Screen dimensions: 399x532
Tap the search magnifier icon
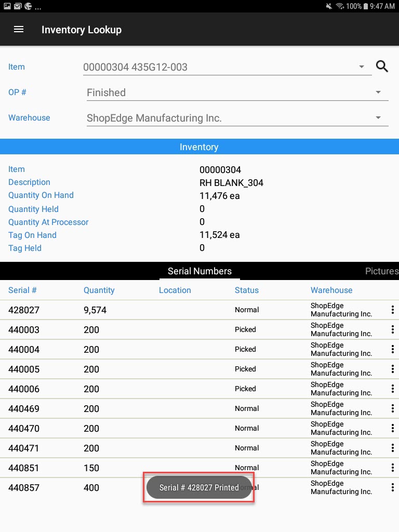[x=382, y=66]
